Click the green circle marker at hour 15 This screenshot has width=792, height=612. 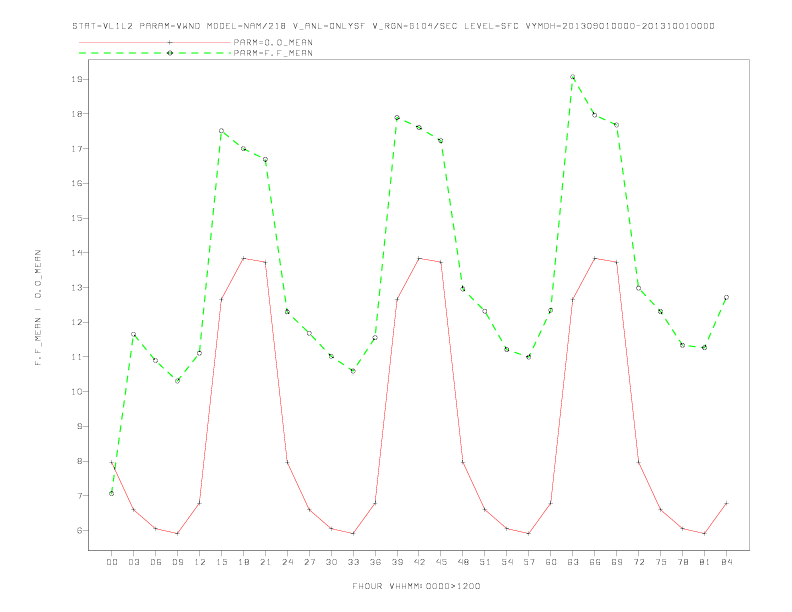click(221, 131)
